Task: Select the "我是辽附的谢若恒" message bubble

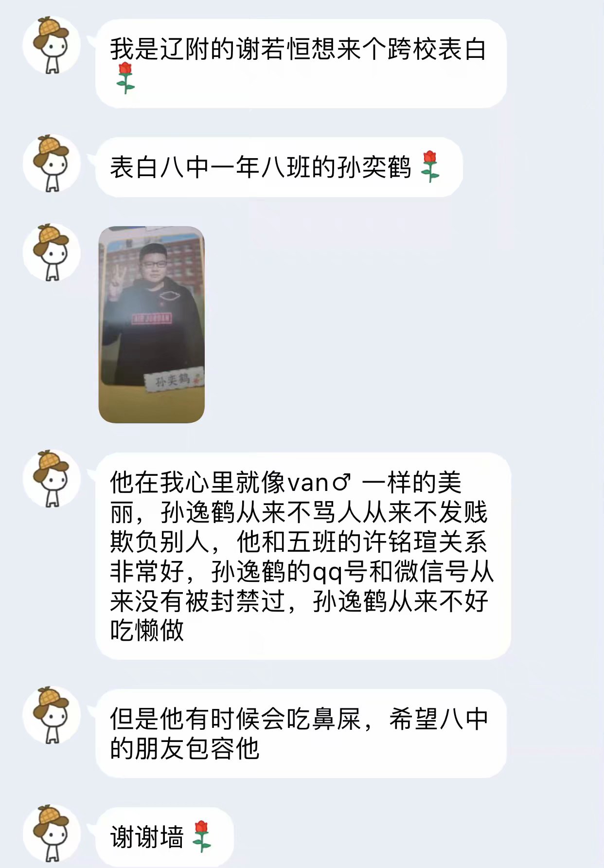Action: coord(301,63)
